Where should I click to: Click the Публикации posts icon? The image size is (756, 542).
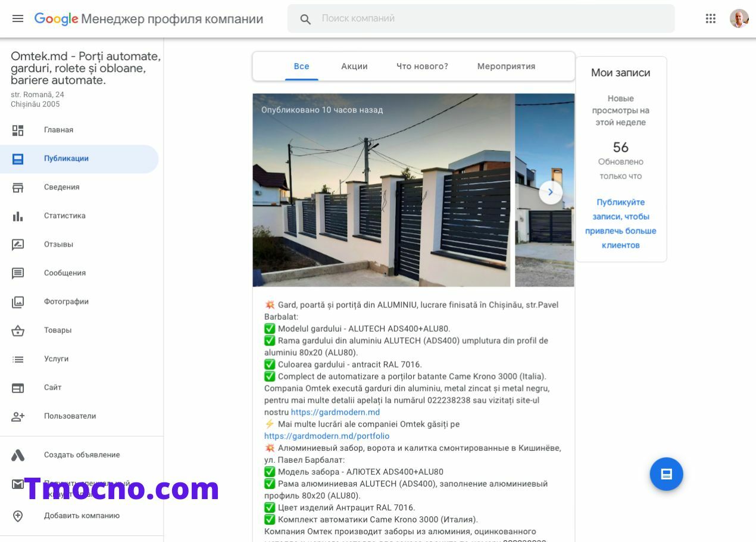(18, 158)
